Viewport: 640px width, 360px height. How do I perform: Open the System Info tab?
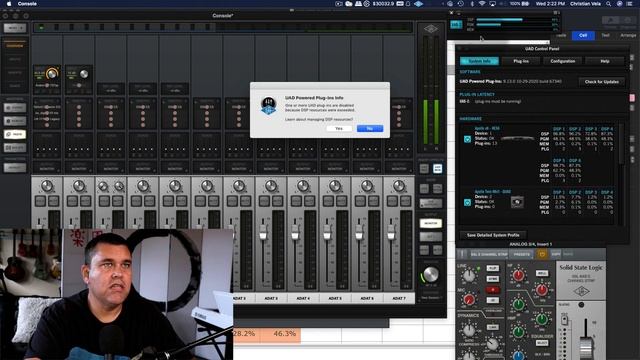[479, 61]
